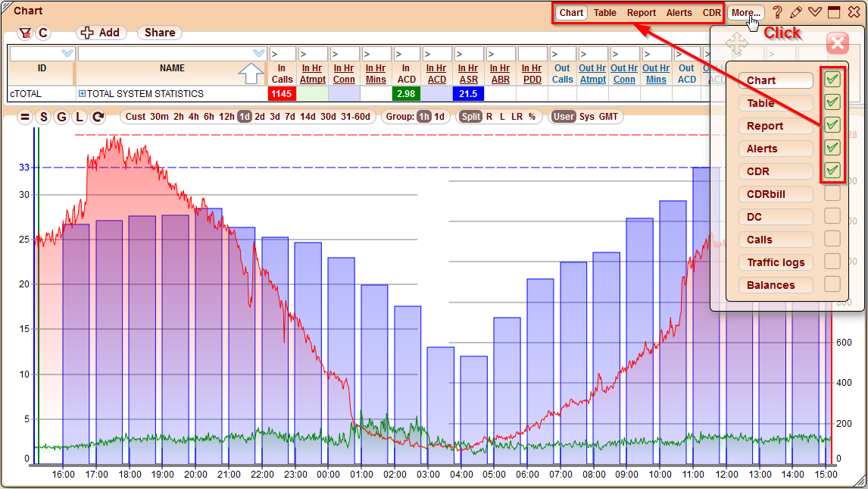Select the GMT timezone option

point(608,117)
